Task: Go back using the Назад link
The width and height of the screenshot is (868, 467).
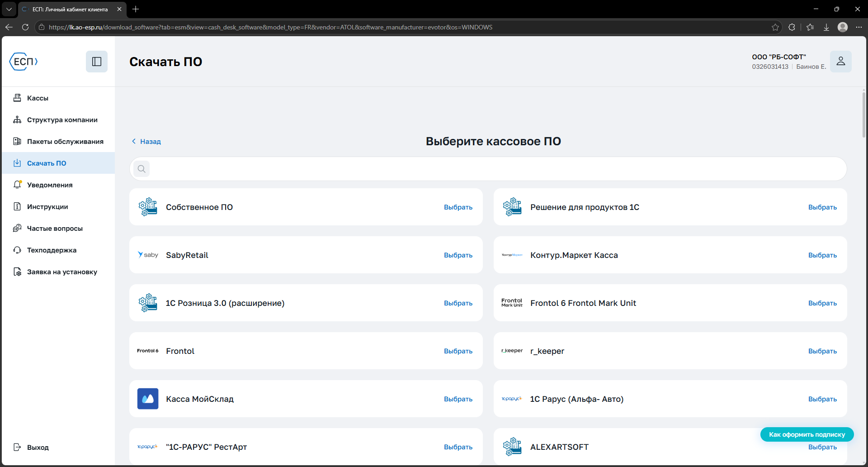Action: tap(146, 141)
